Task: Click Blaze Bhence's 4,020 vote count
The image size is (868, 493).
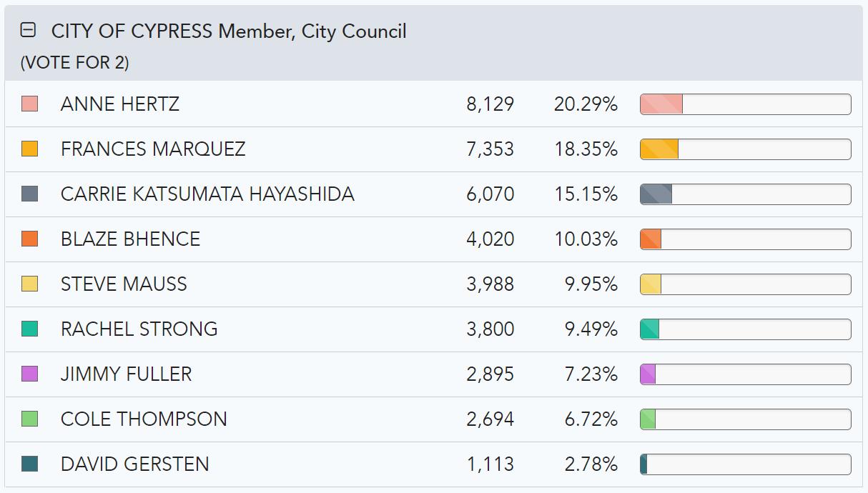Action: coord(490,239)
